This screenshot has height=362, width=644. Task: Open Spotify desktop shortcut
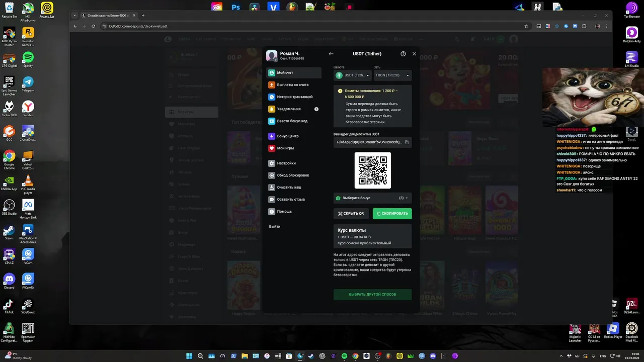coord(28,59)
